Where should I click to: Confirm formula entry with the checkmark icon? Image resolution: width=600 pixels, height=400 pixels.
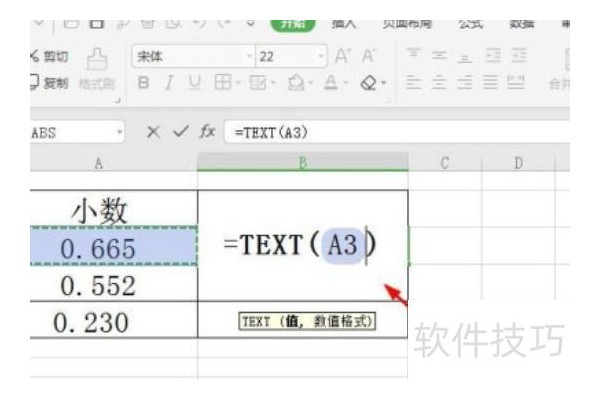coord(181,132)
